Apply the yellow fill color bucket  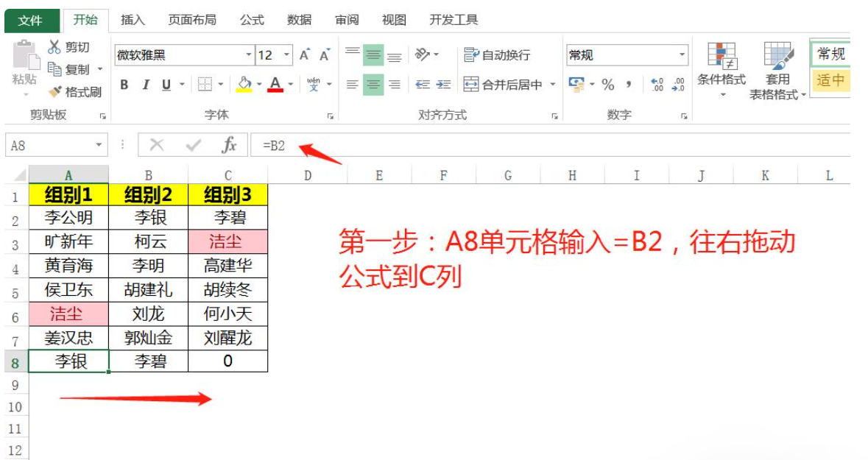[x=244, y=85]
